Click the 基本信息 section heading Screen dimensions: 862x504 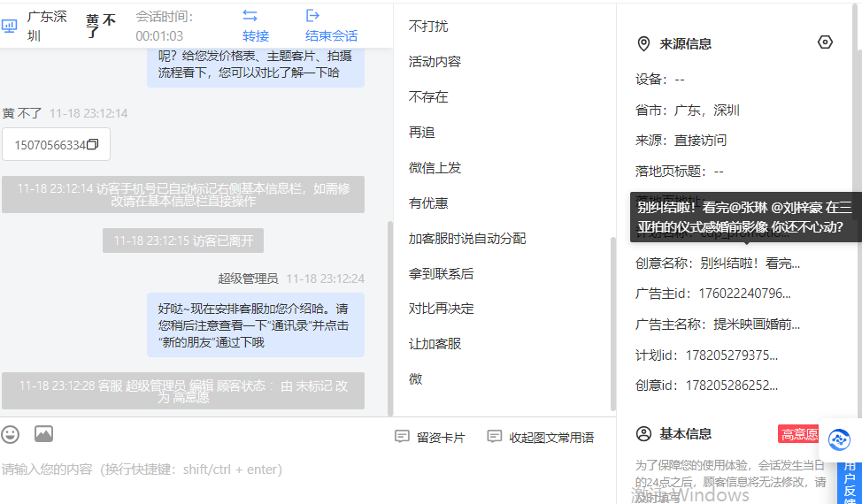[x=686, y=434]
